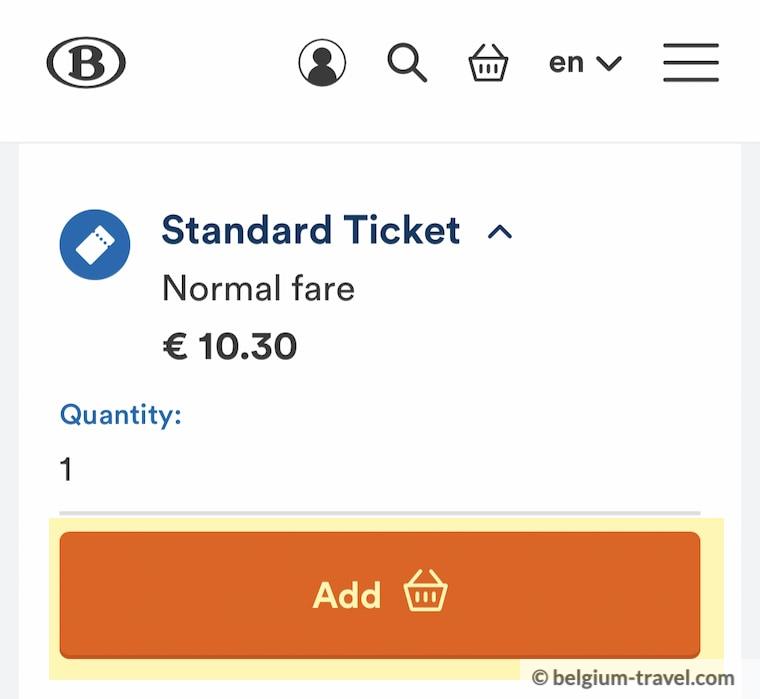
Task: Open the 'en' language selector
Action: pyautogui.click(x=566, y=63)
